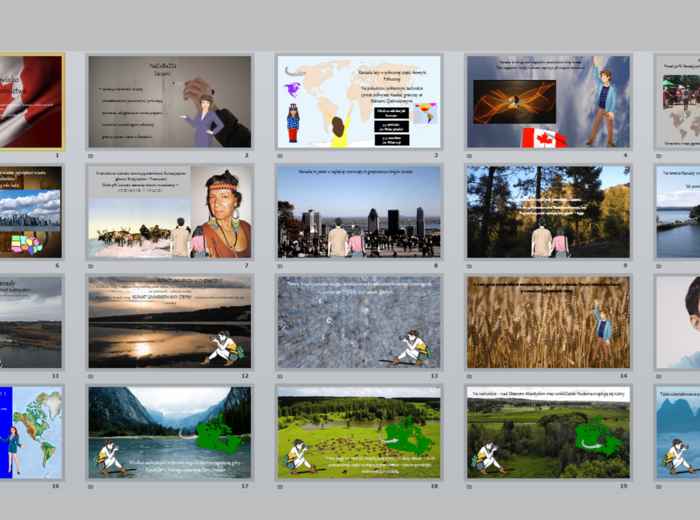Click transition icon below slide 14

point(471,376)
